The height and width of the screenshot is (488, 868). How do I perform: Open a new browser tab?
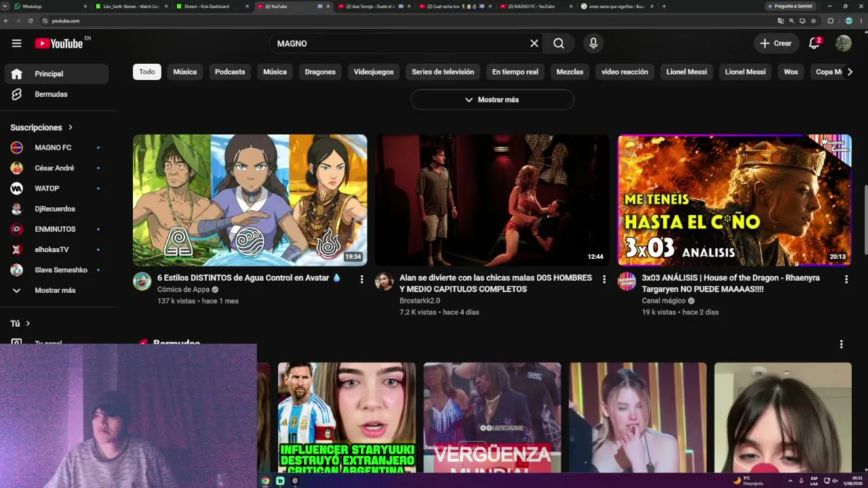[664, 6]
